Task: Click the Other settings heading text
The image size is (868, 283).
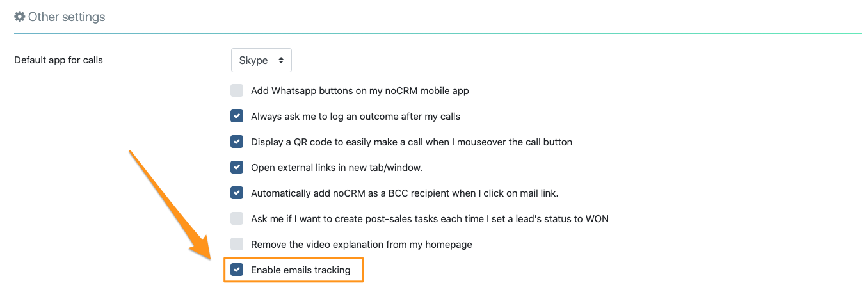Action: 67,17
